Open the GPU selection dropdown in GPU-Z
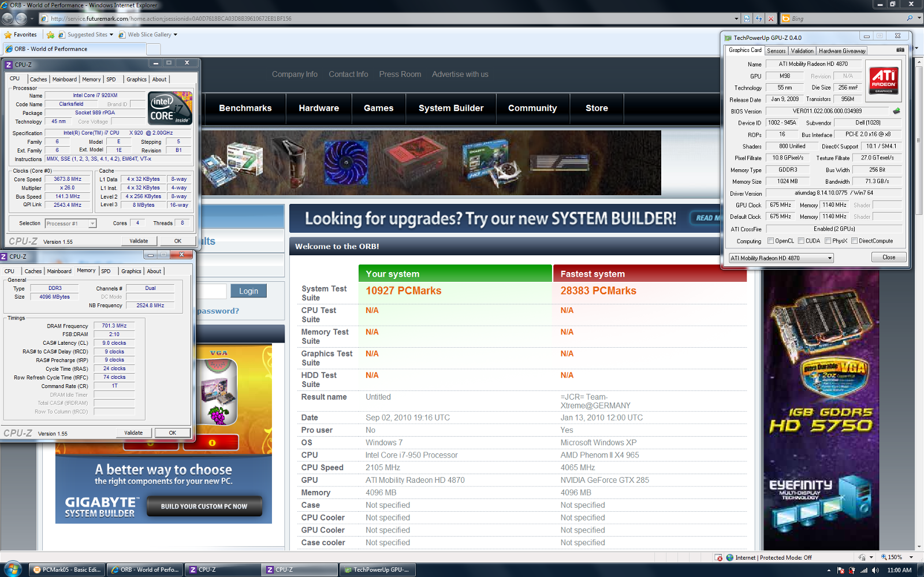Viewport: 924px width, 577px height. [x=781, y=258]
